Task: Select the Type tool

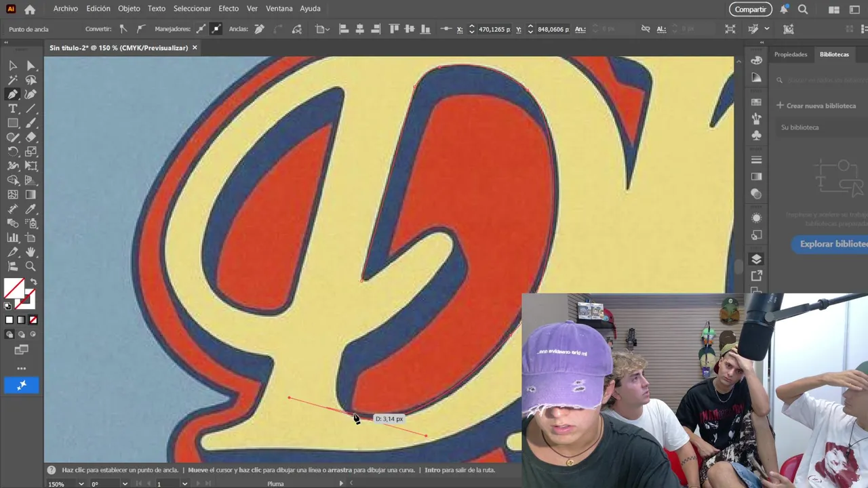Action: (13, 108)
